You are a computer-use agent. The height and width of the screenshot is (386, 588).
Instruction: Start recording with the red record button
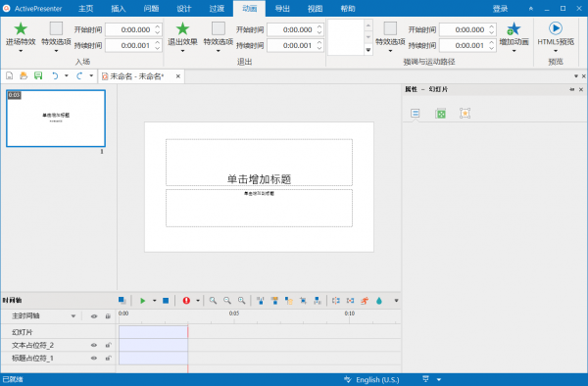click(x=186, y=301)
